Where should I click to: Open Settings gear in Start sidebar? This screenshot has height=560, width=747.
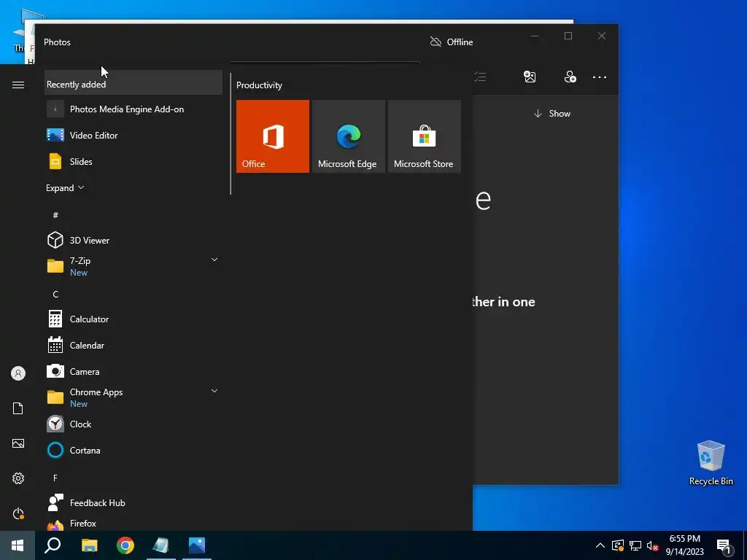(18, 478)
